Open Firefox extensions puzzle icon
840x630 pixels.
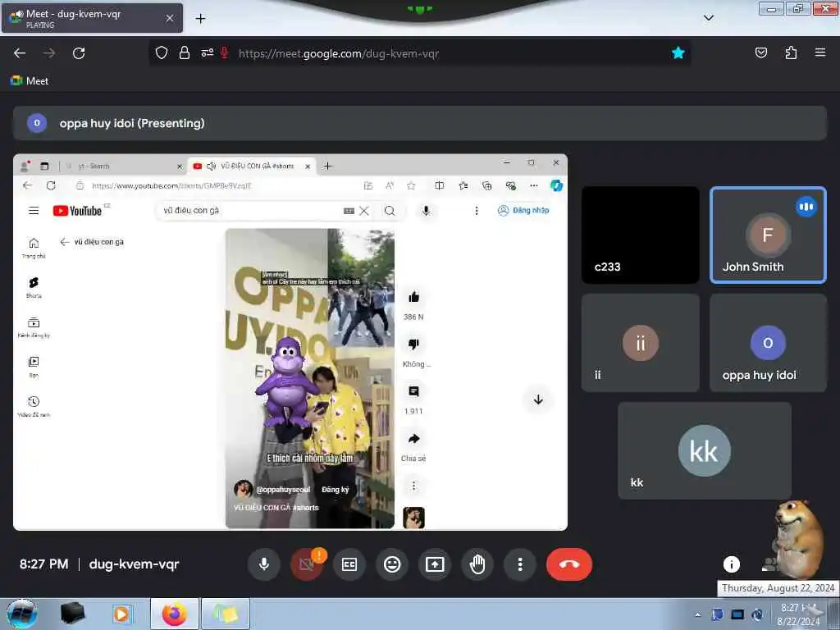coord(791,53)
